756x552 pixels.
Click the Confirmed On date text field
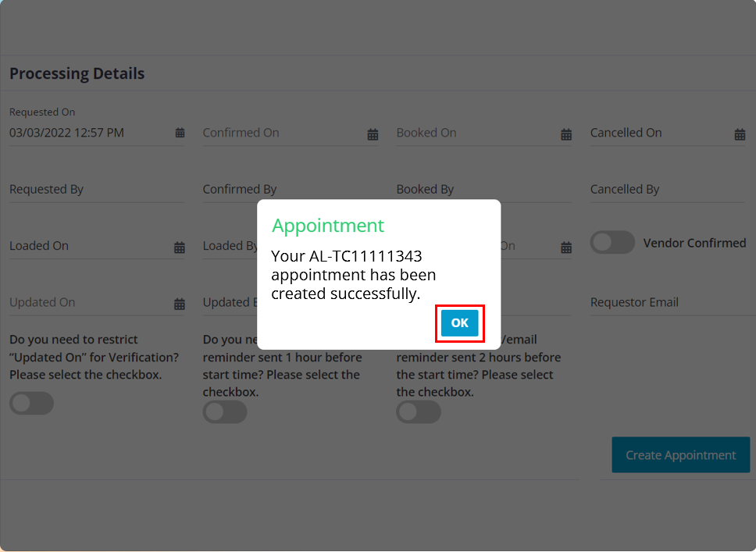(x=281, y=133)
